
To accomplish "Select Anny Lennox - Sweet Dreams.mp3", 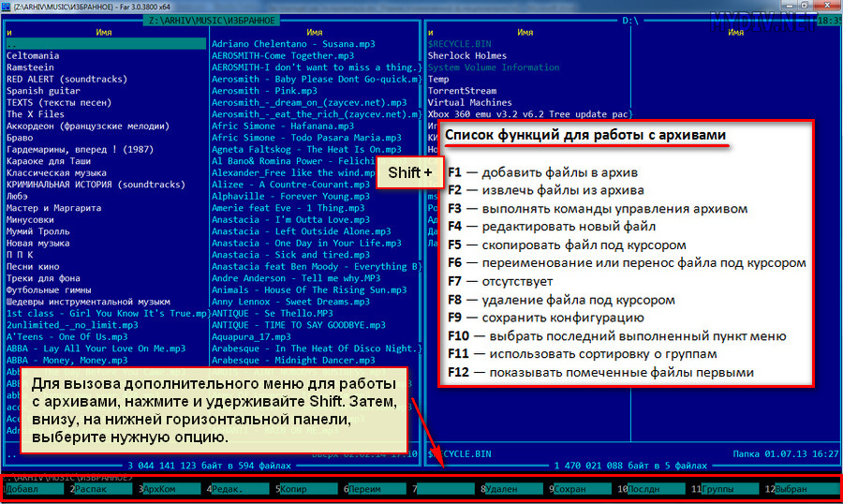I will tap(290, 302).
